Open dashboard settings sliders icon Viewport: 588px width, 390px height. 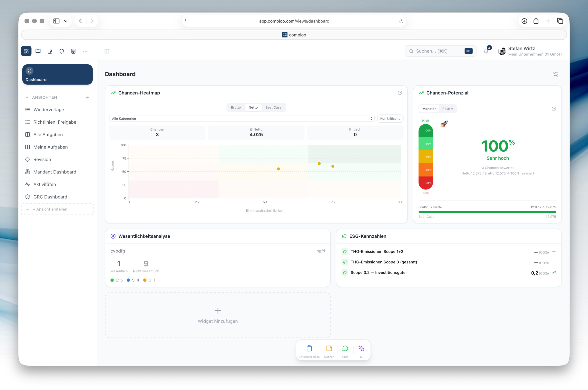(x=556, y=74)
